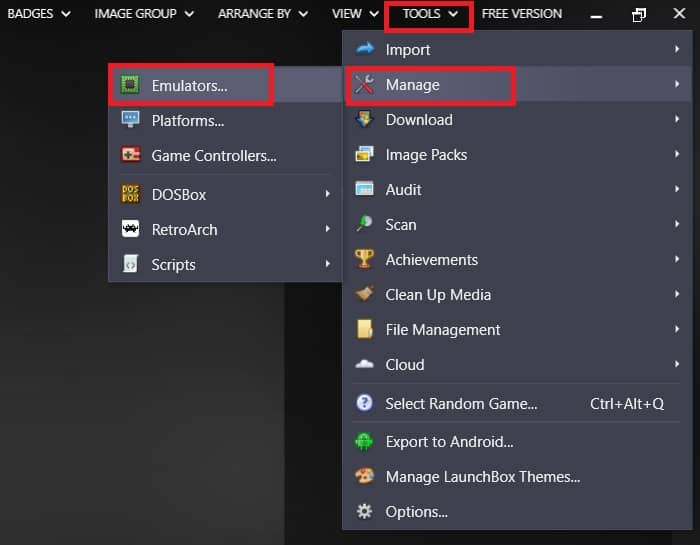Select the Scan menu label
Screen dimensions: 700x545
[401, 225]
